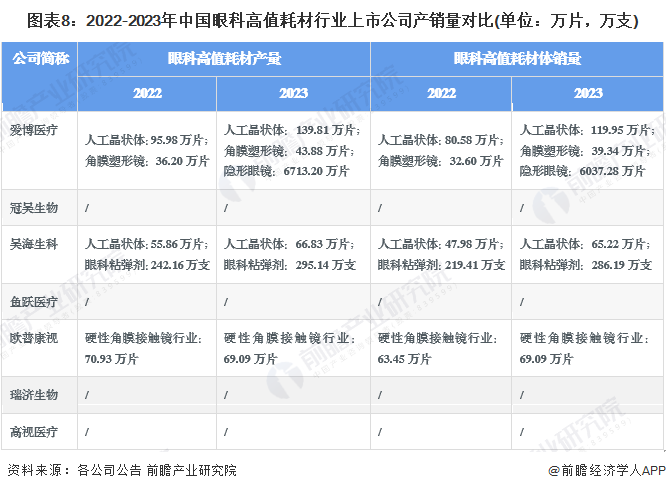Select the line 眼科粘弹剂: 242.16 万支
Viewport: 666px width, 491px height.
coord(147,265)
